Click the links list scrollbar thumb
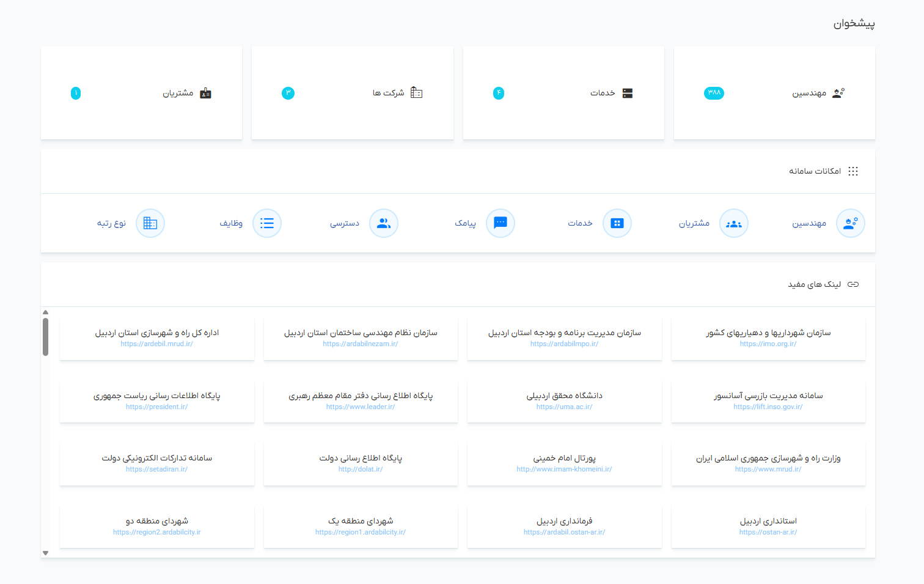Screen dimensions: 924x584 45,336
